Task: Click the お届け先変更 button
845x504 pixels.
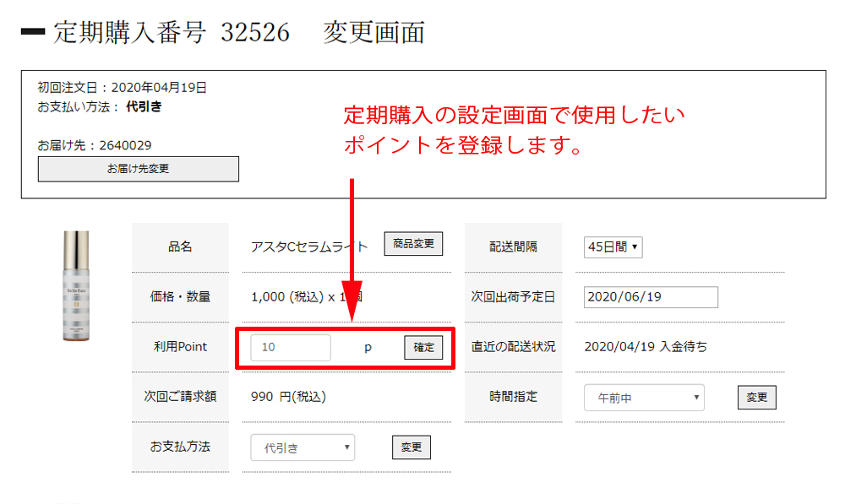Action: point(138,169)
